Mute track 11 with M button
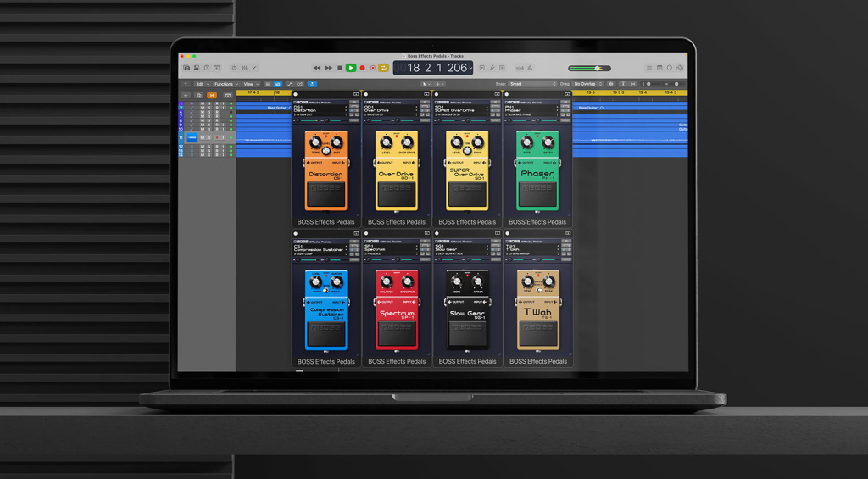The width and height of the screenshot is (868, 479). tap(202, 137)
